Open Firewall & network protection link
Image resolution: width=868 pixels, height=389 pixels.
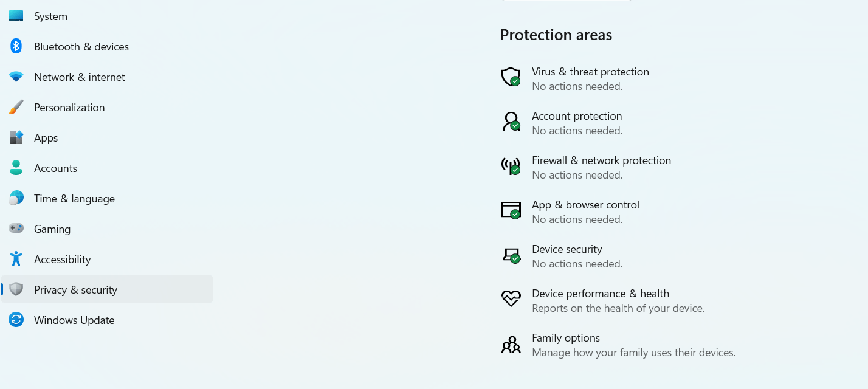tap(601, 160)
